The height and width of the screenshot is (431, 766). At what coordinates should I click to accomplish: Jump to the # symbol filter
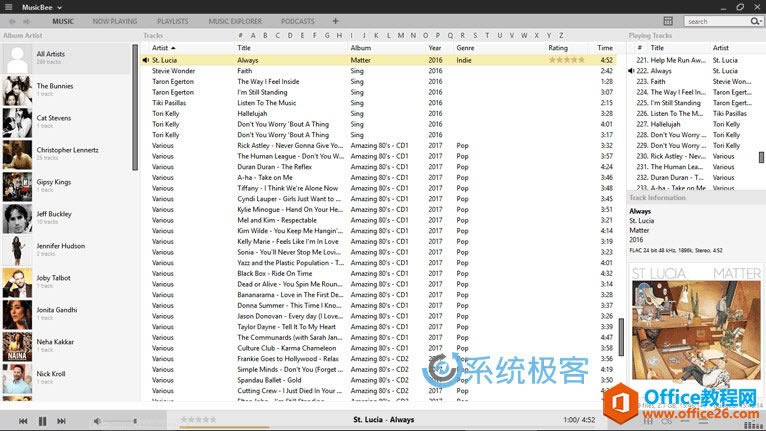coord(240,36)
